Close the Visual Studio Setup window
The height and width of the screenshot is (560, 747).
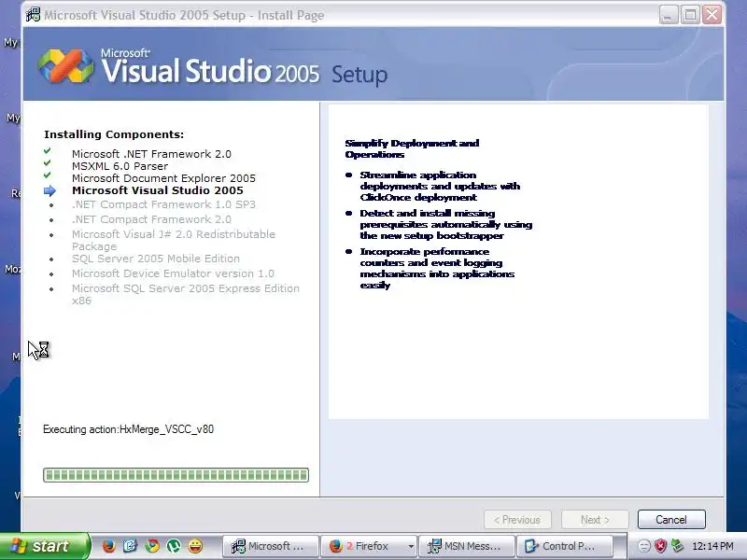(x=712, y=15)
